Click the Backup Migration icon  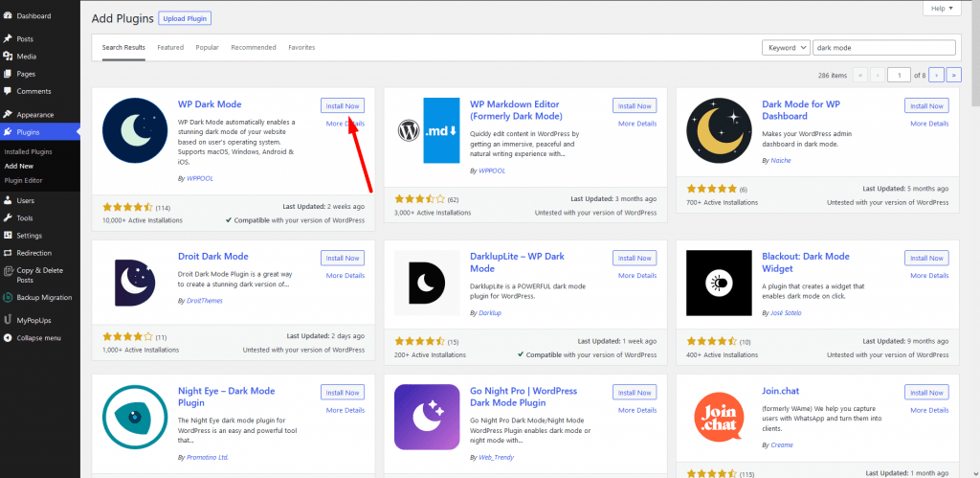click(8, 298)
